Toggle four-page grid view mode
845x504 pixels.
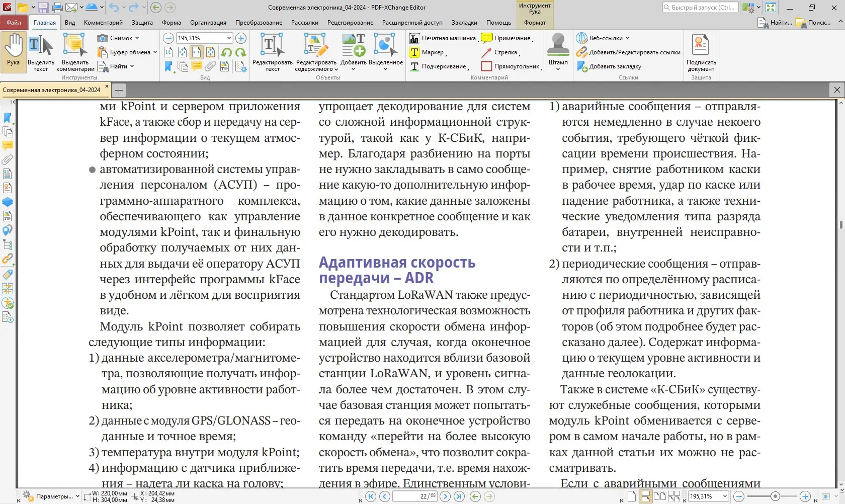674,496
